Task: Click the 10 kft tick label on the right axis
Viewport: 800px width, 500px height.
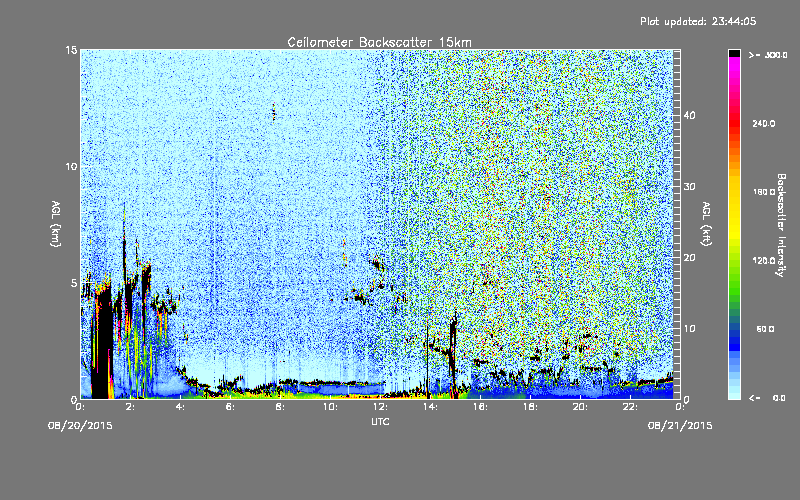Action: tap(689, 329)
